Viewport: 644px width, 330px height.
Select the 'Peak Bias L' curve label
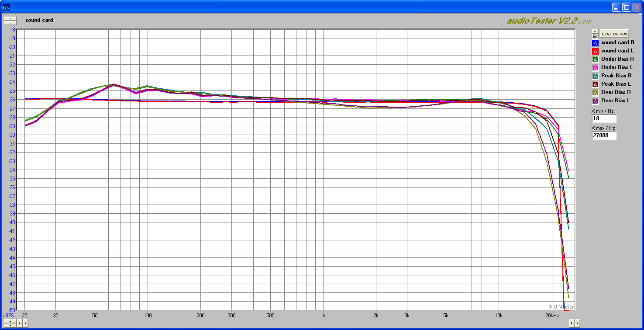click(616, 84)
